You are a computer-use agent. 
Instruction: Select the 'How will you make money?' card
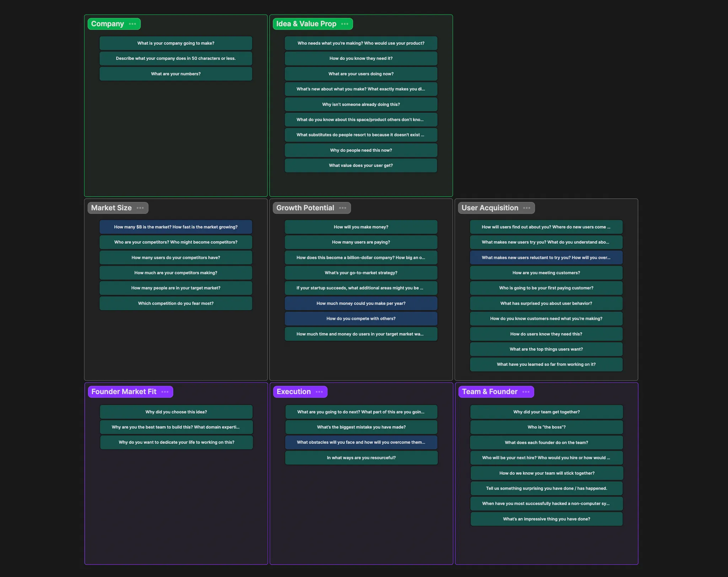[x=361, y=227]
